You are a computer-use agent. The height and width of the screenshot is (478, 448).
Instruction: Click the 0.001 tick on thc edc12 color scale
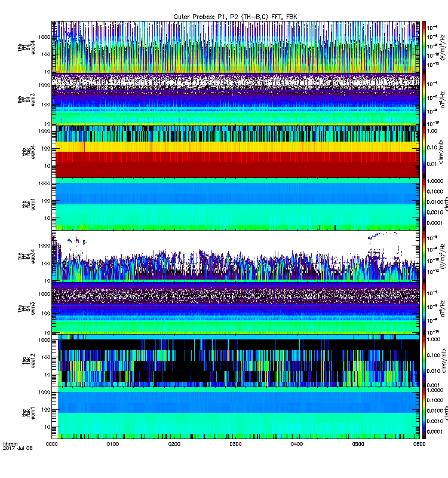click(x=434, y=385)
